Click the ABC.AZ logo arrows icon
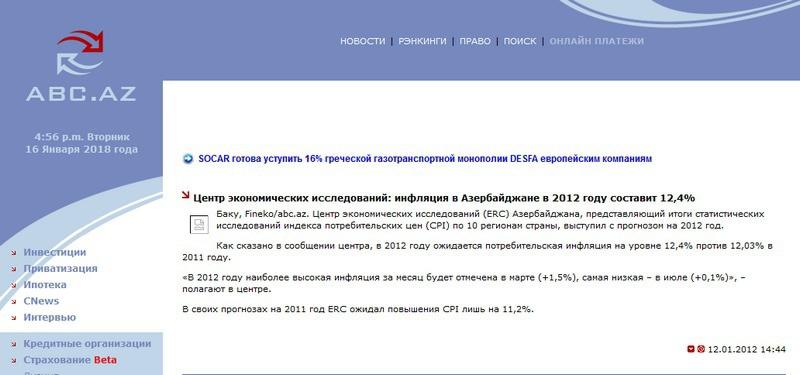This screenshot has height=375, width=800. coord(80,53)
